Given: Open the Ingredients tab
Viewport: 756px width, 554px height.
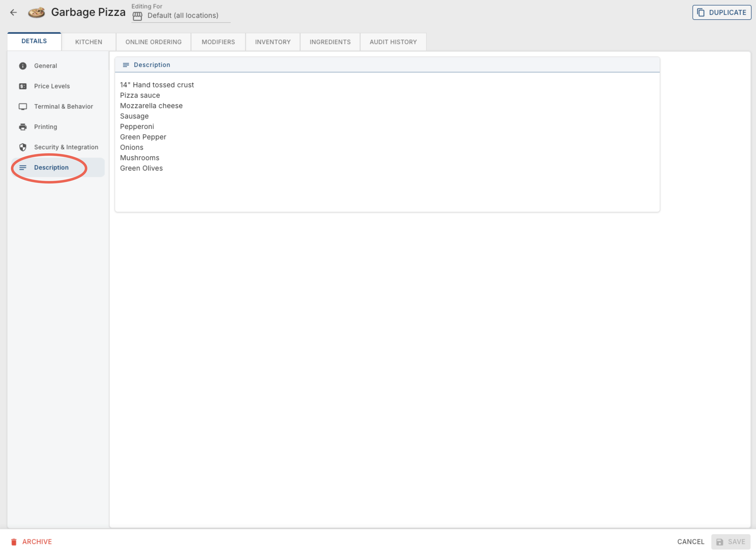Looking at the screenshot, I should pos(330,42).
